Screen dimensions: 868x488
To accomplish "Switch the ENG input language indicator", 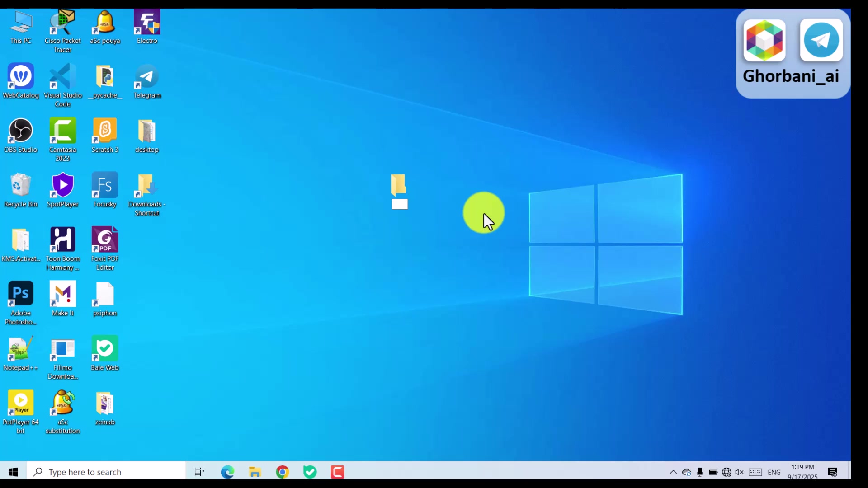I will click(774, 472).
